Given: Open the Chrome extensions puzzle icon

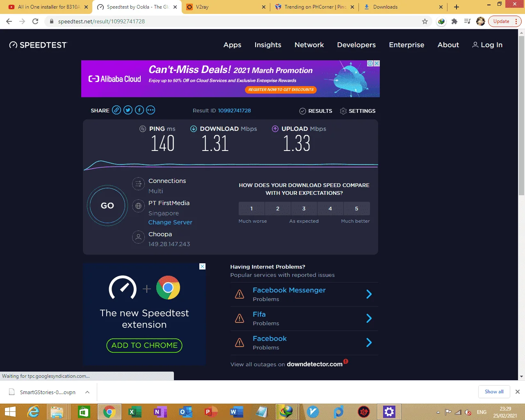Looking at the screenshot, I should click(454, 21).
